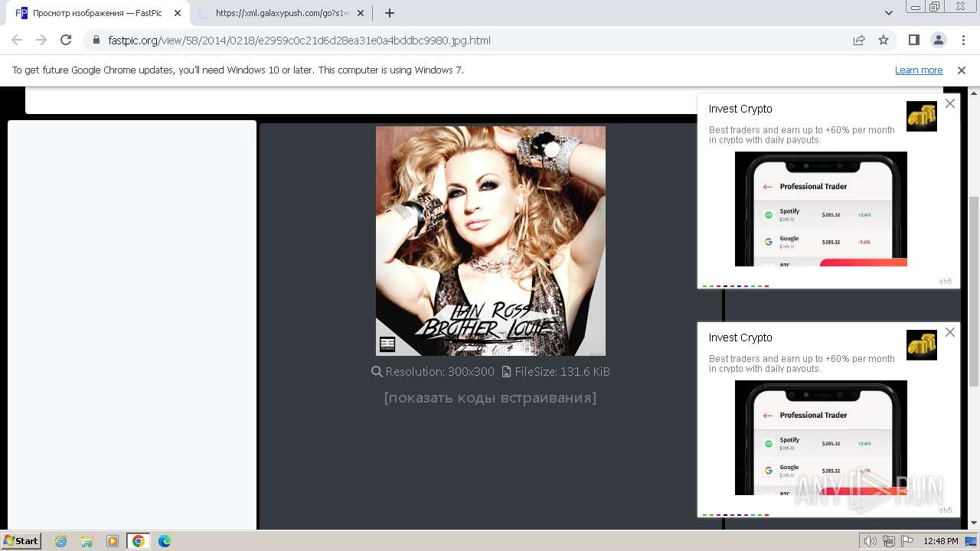Click the FileSize: 131.6 KiB text
The height and width of the screenshot is (551, 980).
(563, 372)
